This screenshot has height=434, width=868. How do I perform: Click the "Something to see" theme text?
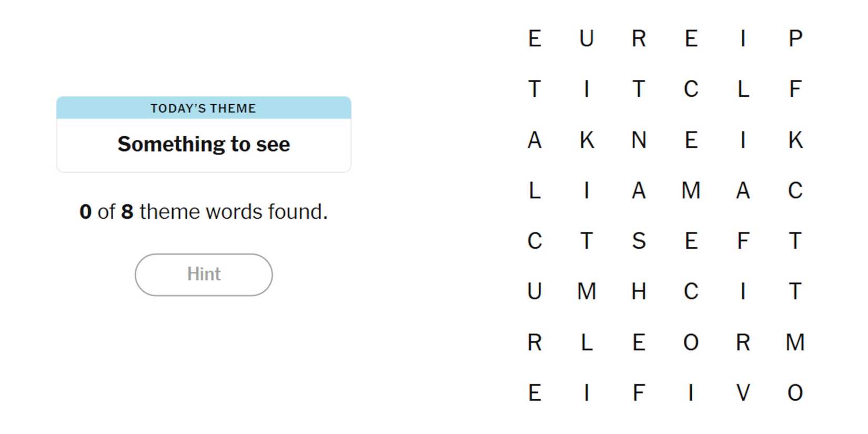[204, 144]
